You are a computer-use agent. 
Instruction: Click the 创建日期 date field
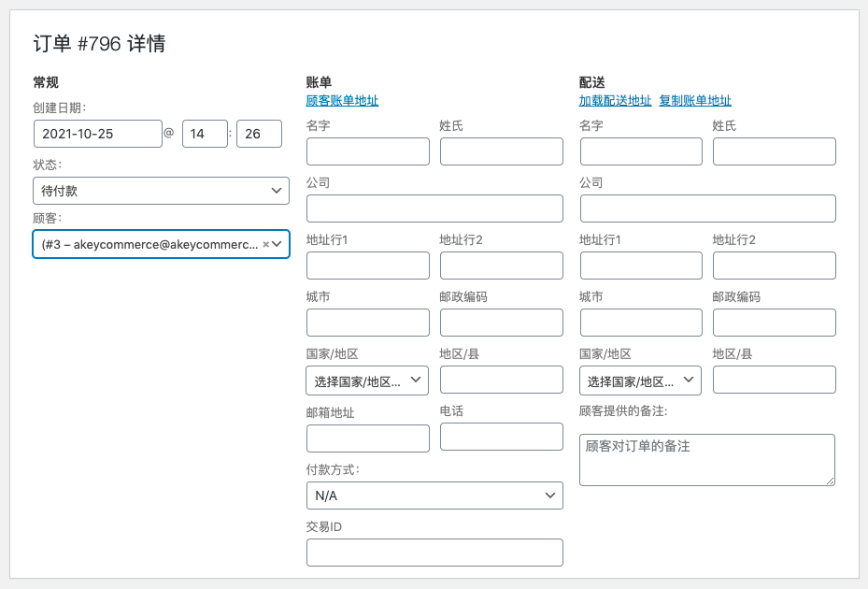pyautogui.click(x=98, y=134)
